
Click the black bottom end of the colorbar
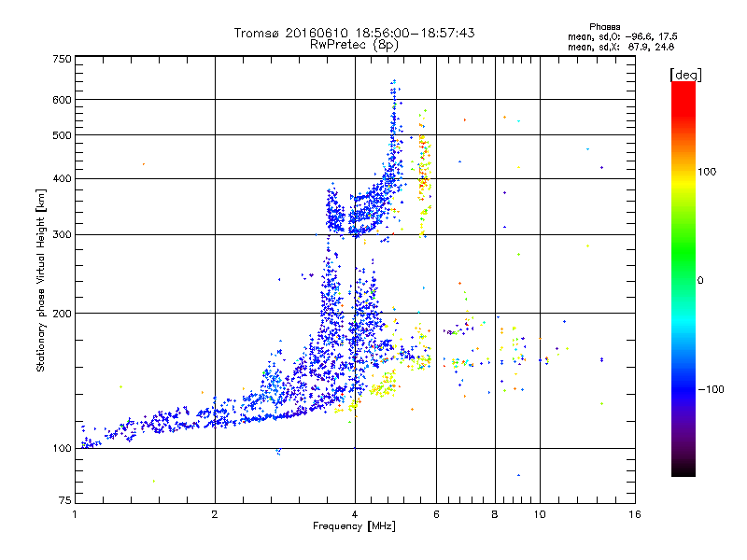684,471
